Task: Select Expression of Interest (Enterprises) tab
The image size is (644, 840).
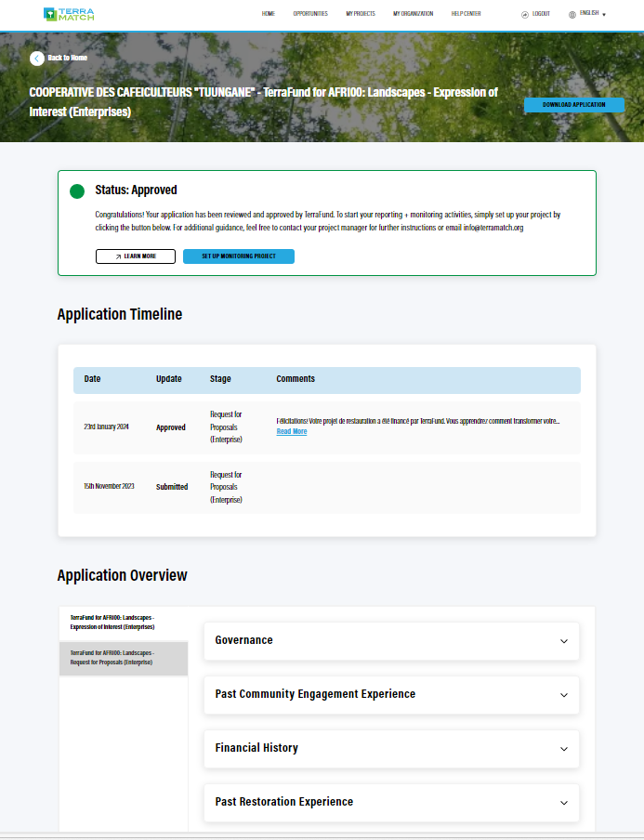Action: (x=124, y=623)
